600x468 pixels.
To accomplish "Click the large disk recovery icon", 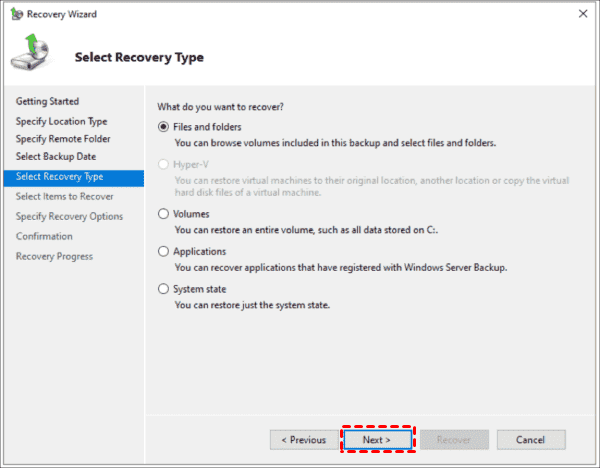I will tap(31, 52).
